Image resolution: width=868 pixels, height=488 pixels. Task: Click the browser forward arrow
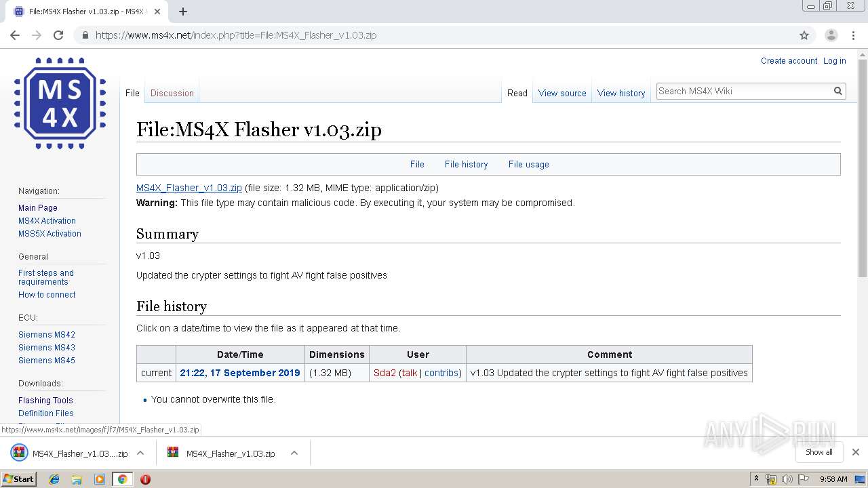click(37, 35)
